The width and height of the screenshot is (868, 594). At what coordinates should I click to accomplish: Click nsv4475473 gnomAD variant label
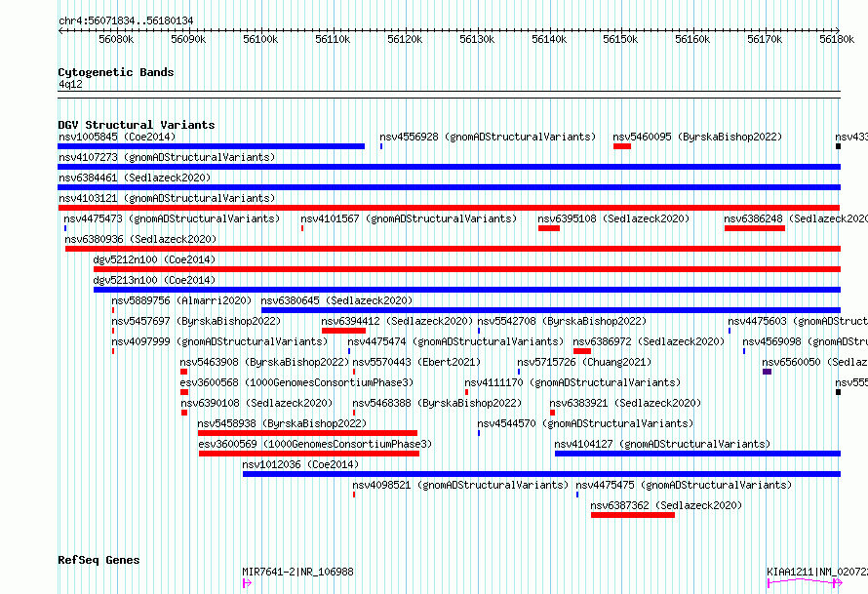click(x=172, y=218)
